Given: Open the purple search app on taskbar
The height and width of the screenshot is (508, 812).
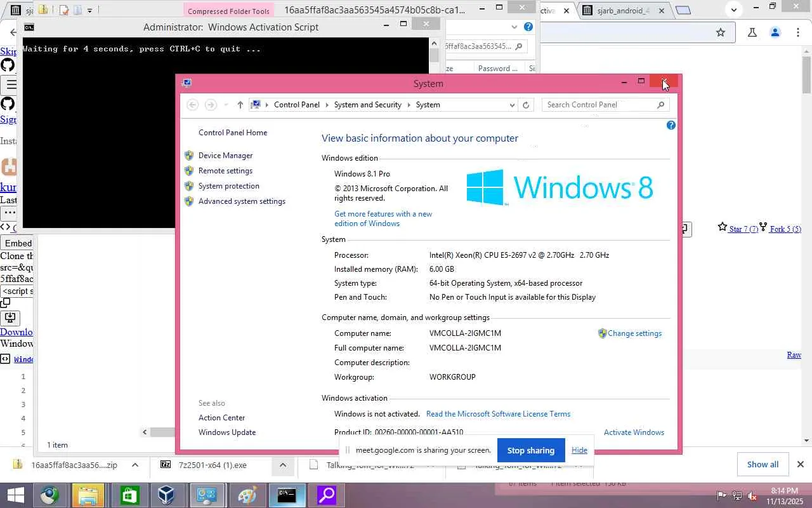Looking at the screenshot, I should 326,495.
